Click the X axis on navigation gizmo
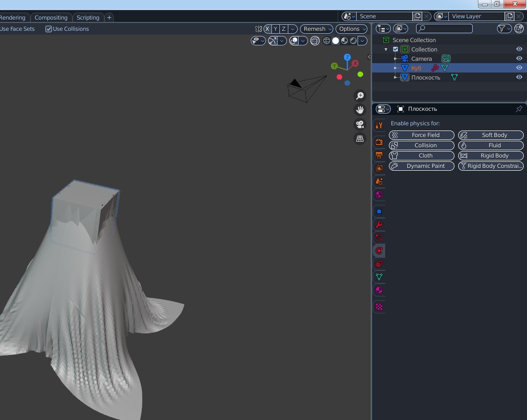The width and height of the screenshot is (527, 420). (x=355, y=63)
